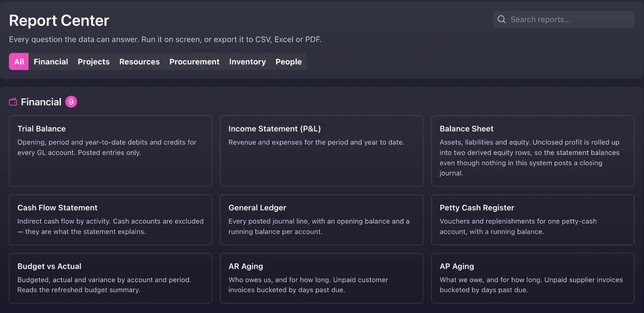Show the Inventory tab
644x313 pixels.
pos(247,62)
